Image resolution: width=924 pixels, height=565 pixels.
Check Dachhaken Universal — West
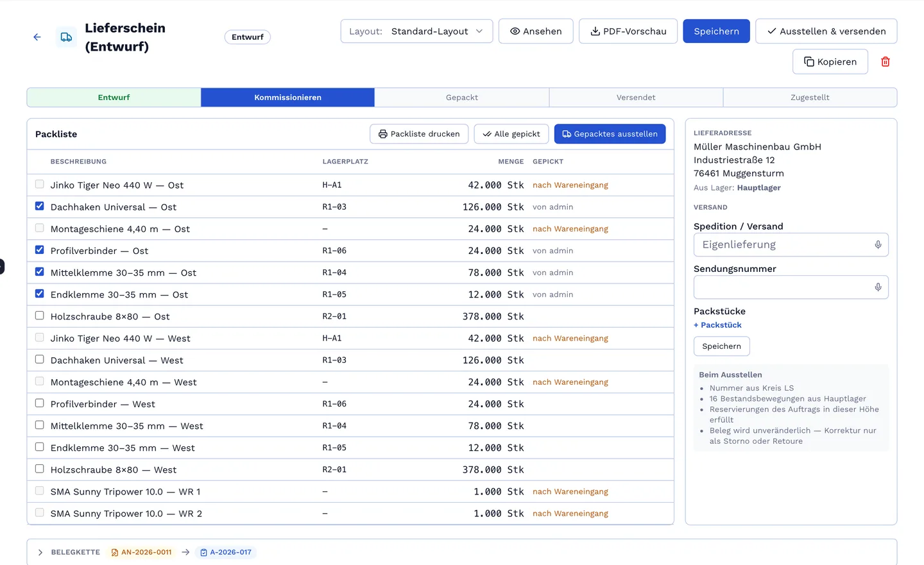tap(40, 360)
